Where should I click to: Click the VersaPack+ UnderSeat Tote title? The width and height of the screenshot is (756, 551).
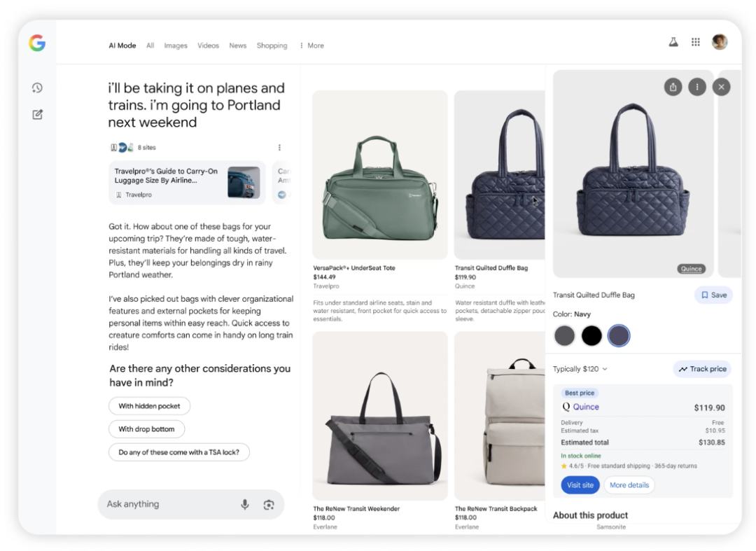click(x=354, y=268)
